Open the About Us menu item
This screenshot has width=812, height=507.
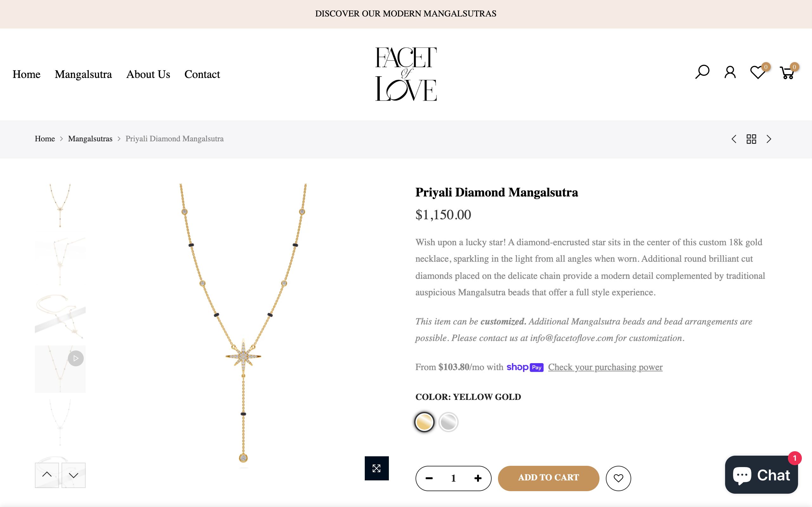(148, 74)
